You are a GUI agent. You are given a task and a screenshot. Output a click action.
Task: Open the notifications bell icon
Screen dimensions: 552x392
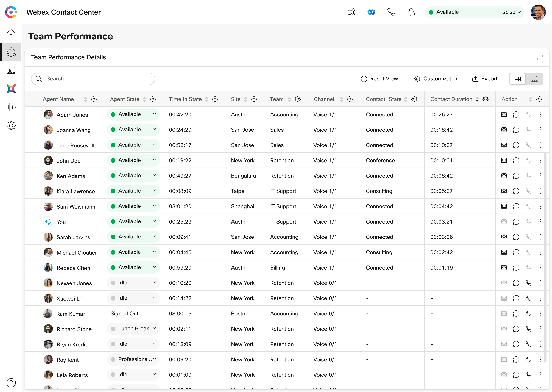[411, 12]
